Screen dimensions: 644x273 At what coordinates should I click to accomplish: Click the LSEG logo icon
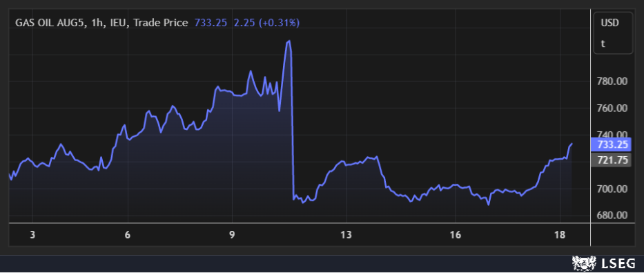584,263
